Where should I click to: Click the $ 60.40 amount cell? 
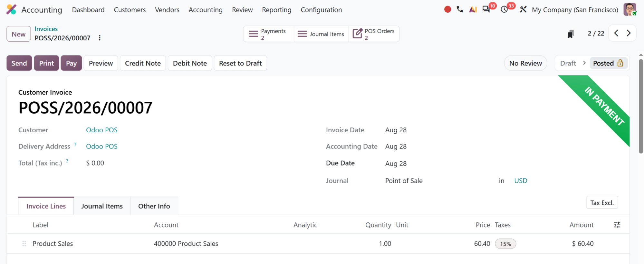point(583,244)
